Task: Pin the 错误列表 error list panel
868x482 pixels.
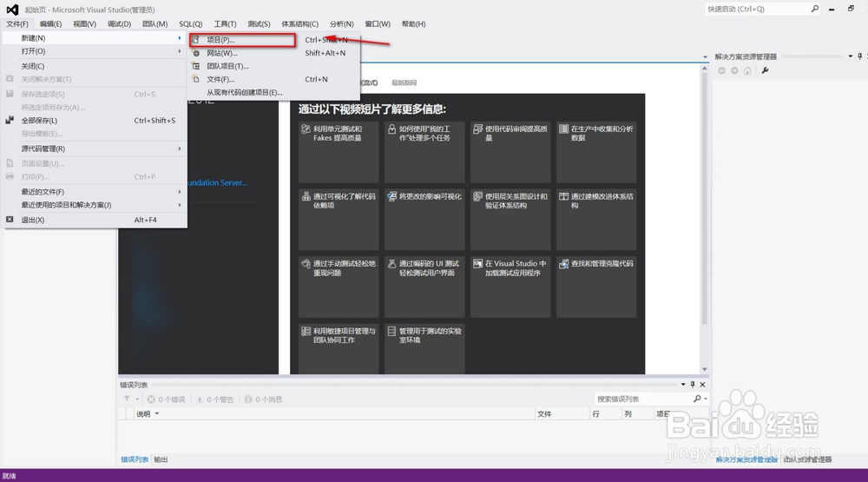Action: click(x=693, y=385)
